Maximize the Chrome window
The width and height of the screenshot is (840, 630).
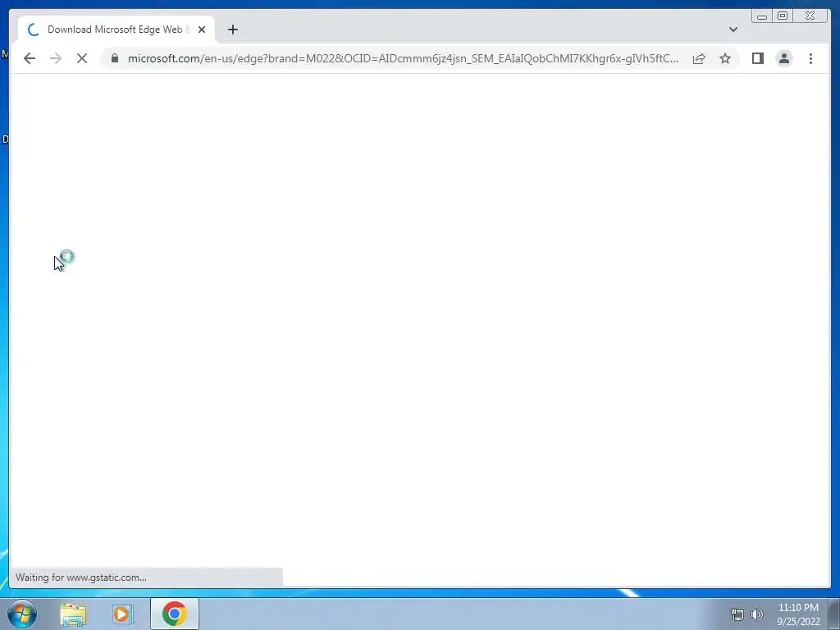783,16
